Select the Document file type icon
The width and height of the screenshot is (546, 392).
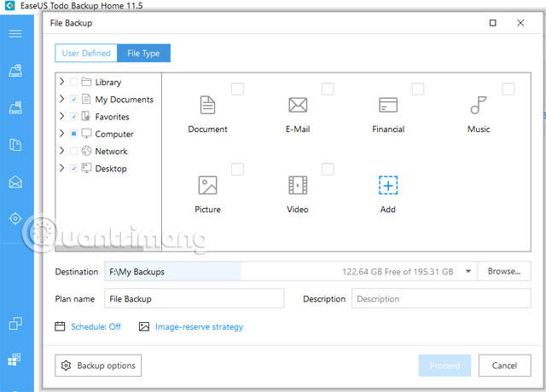(207, 105)
